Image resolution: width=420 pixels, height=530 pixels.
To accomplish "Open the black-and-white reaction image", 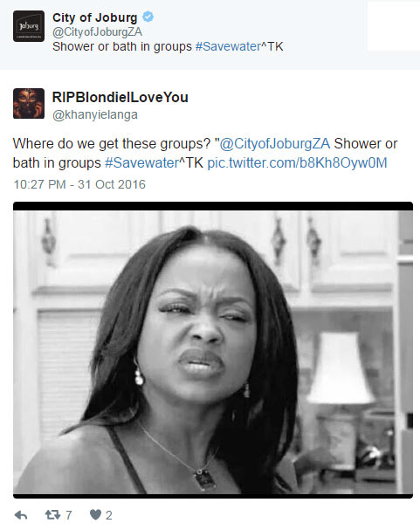I will pos(213,350).
